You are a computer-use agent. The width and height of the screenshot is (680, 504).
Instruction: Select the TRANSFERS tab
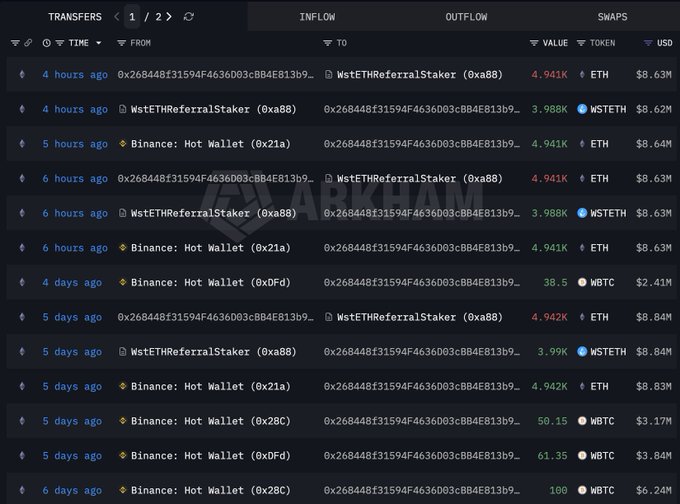[75, 17]
